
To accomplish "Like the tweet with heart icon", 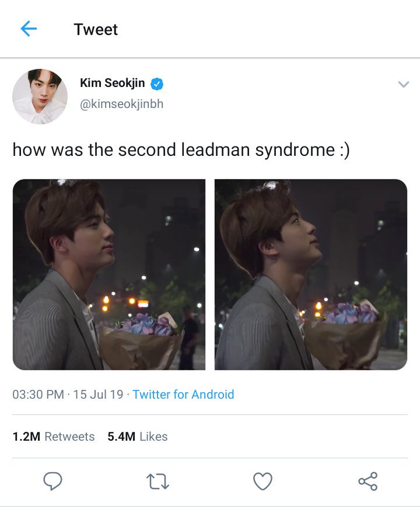I will [262, 481].
